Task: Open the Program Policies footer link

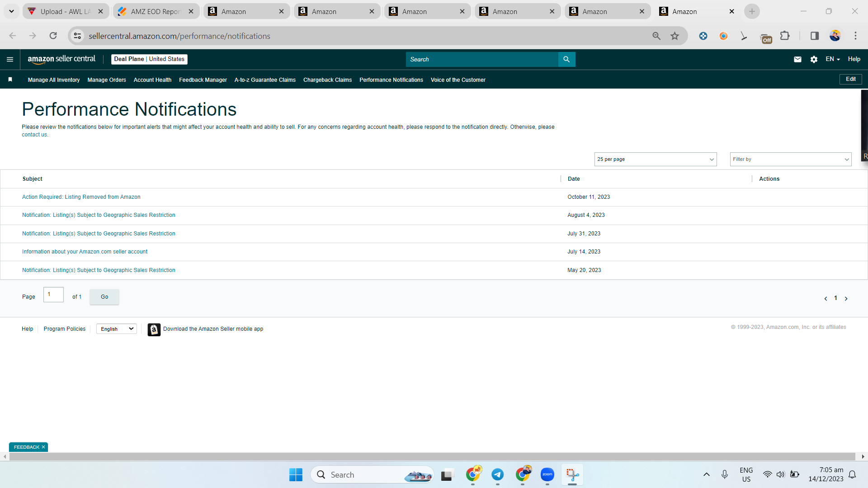Action: pos(65,329)
